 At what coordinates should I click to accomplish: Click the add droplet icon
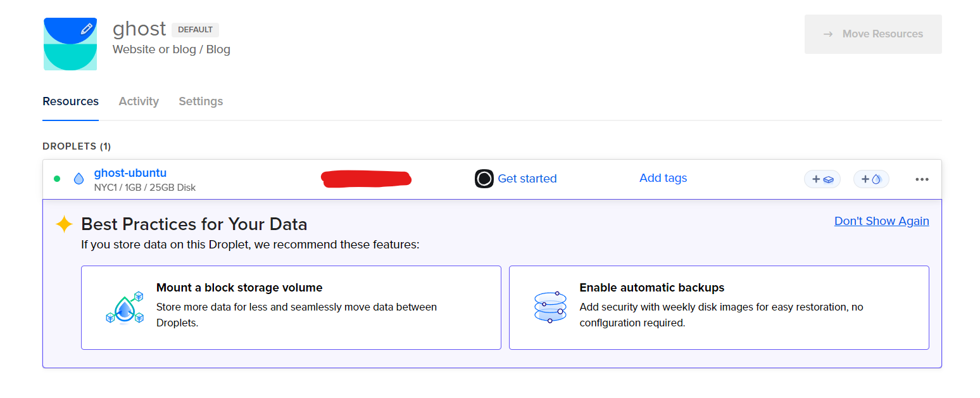pyautogui.click(x=871, y=179)
